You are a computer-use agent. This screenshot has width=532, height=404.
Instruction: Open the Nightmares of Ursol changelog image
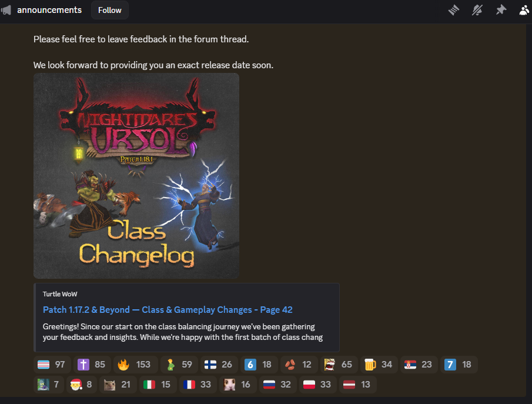[136, 176]
